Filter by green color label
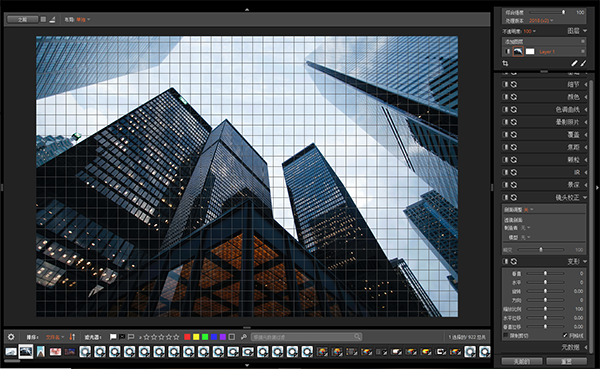The height and width of the screenshot is (369, 600). [x=205, y=337]
